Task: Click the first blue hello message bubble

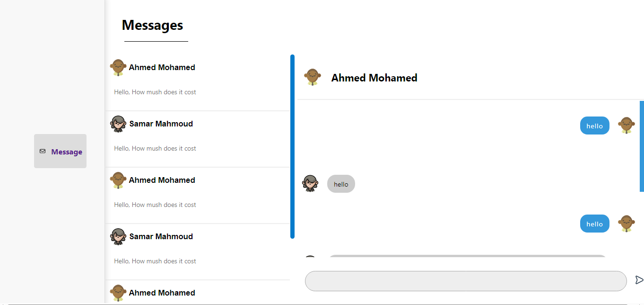Action: point(594,126)
